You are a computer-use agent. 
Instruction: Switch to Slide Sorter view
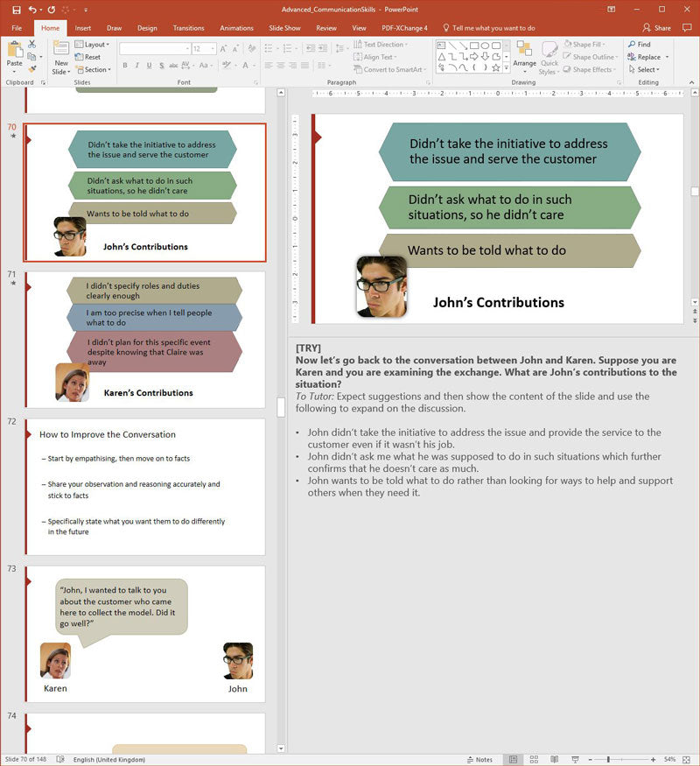[x=534, y=759]
